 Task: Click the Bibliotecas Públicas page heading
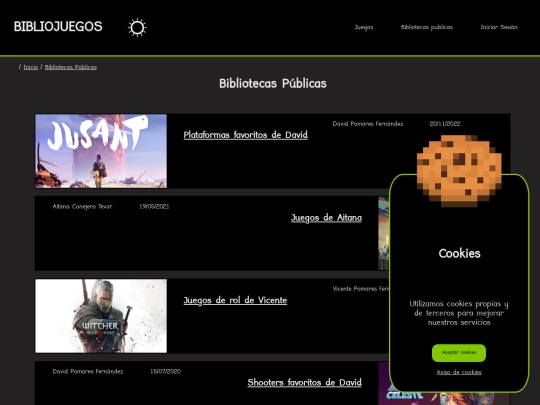point(273,83)
